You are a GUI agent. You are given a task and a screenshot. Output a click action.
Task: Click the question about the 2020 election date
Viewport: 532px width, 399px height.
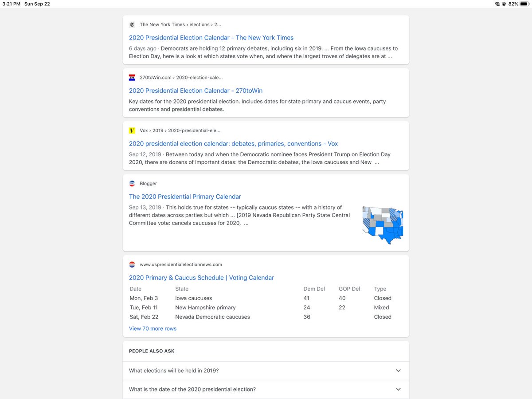[192, 389]
